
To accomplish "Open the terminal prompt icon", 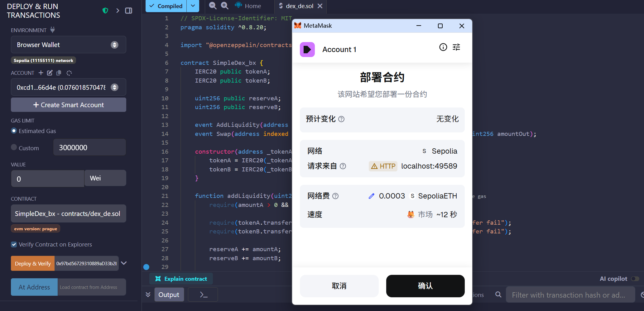I will click(x=203, y=295).
